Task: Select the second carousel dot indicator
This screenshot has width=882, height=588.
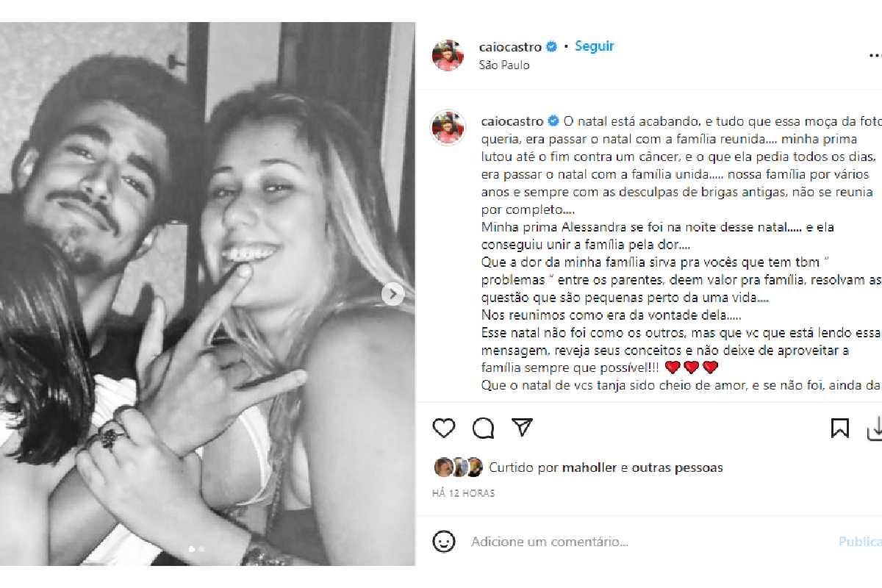Action: coord(201,548)
